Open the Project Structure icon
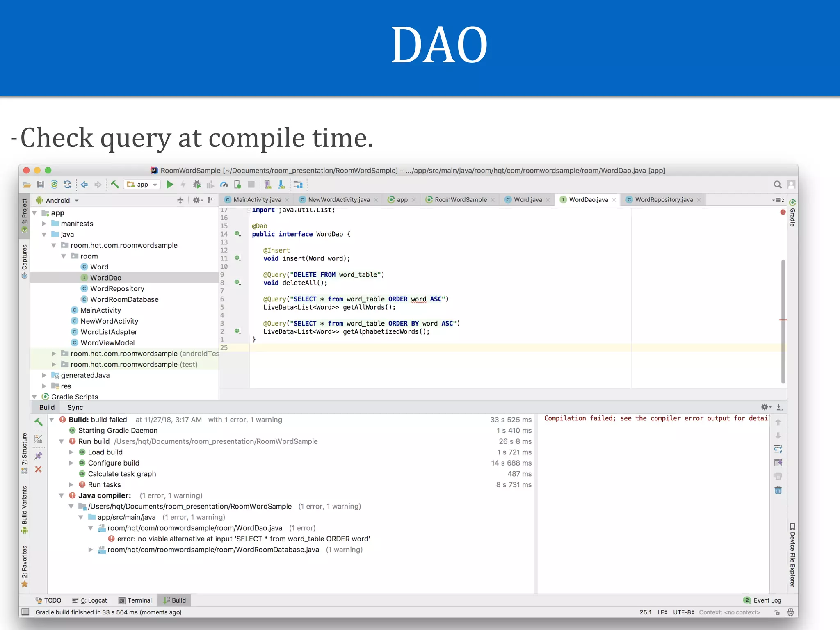Viewport: 840px width, 630px height. [298, 185]
